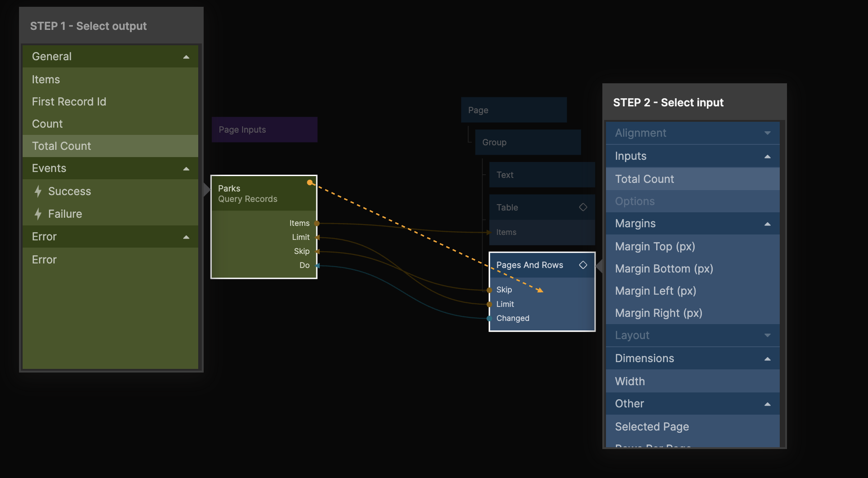Collapse the General section in output list
This screenshot has width=868, height=478.
tap(186, 57)
